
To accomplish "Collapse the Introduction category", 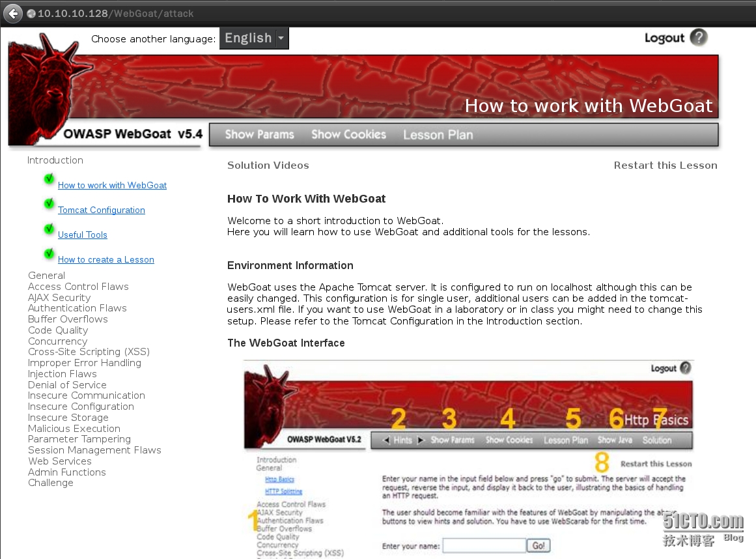I will click(55, 160).
